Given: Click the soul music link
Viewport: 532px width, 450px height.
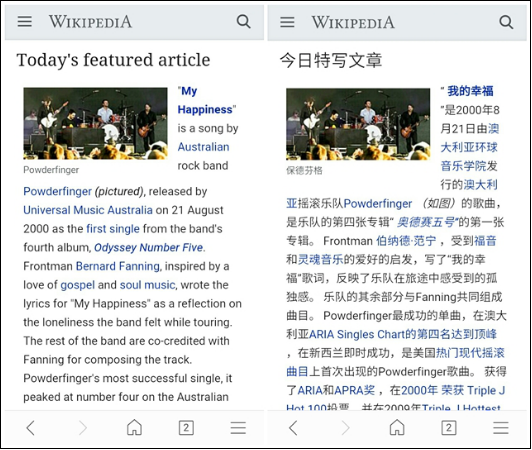Looking at the screenshot, I should (x=147, y=285).
